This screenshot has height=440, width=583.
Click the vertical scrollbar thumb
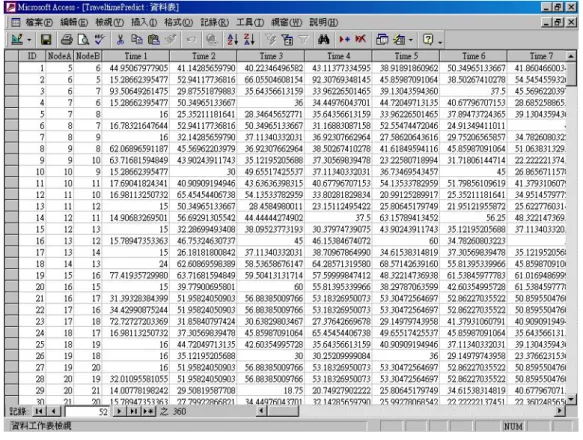tap(571, 74)
